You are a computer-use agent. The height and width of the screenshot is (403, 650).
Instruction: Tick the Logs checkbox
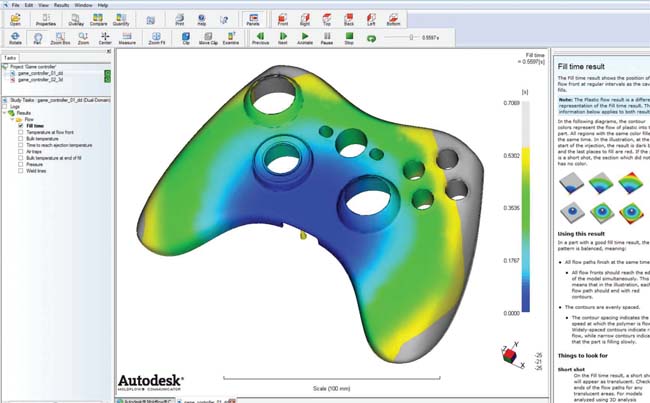pos(5,107)
